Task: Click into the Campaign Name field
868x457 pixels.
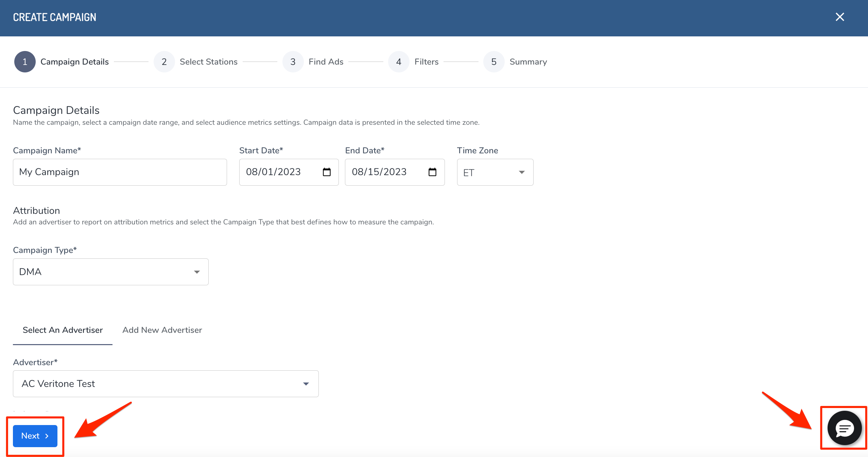Action: 120,172
